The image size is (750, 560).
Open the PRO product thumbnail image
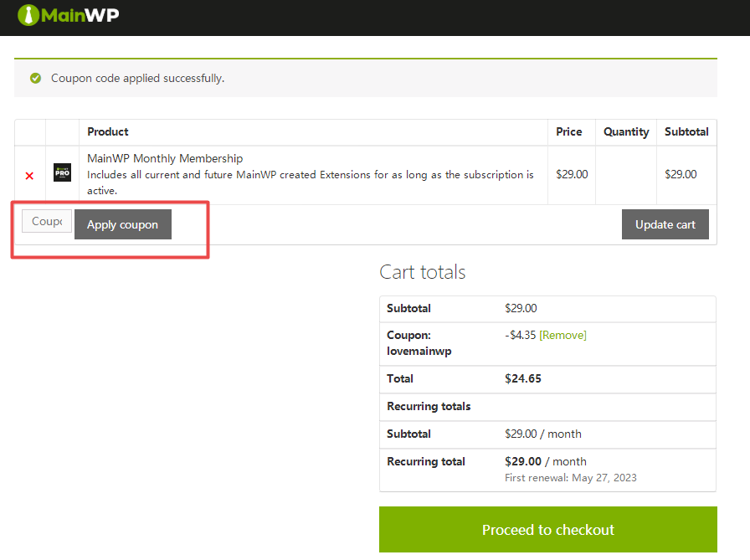point(62,173)
